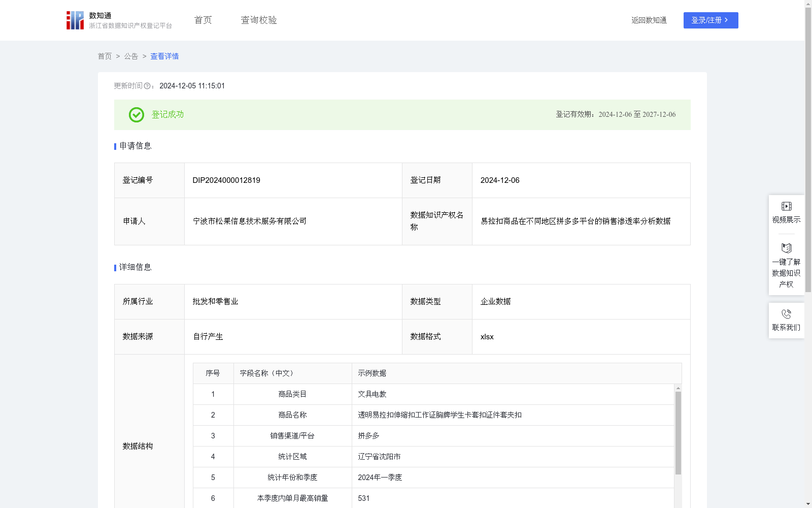Open the 首页 navigation tab
This screenshot has height=508, width=812.
(x=203, y=20)
